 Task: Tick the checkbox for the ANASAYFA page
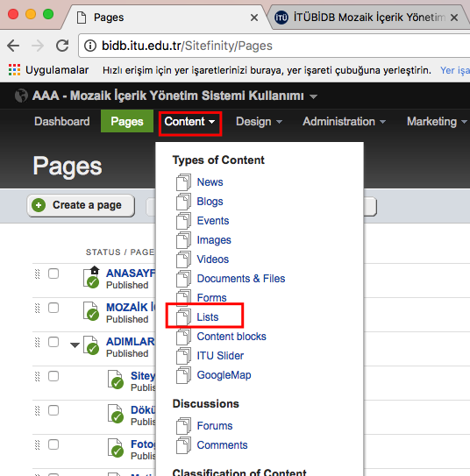pyautogui.click(x=53, y=274)
